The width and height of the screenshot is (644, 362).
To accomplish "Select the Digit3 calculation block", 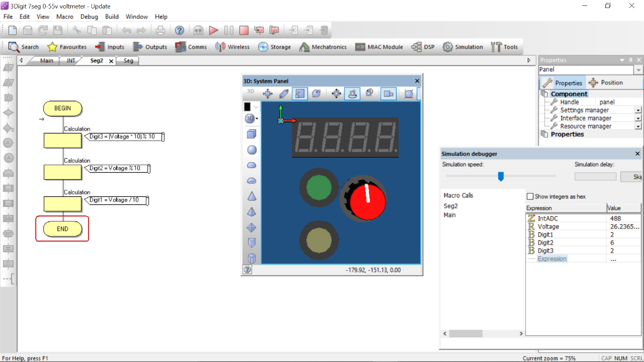I will 62,140.
